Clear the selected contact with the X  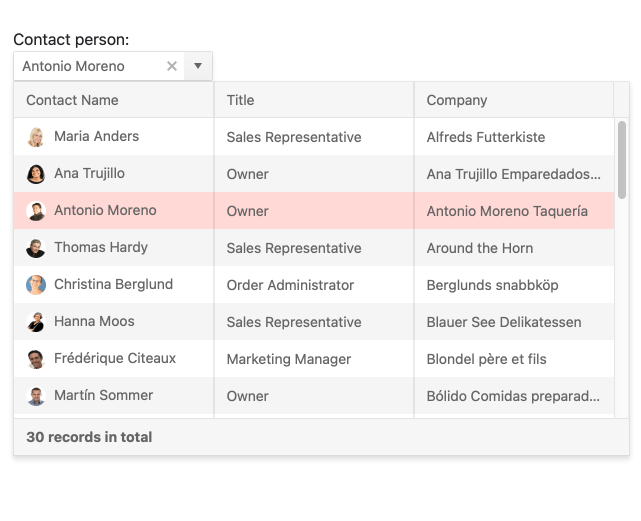(x=172, y=66)
